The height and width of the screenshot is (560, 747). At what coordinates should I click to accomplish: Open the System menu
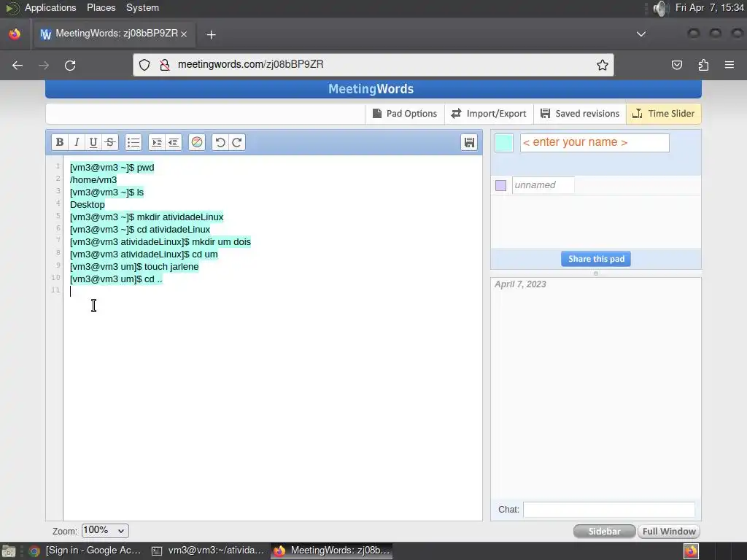pos(142,7)
